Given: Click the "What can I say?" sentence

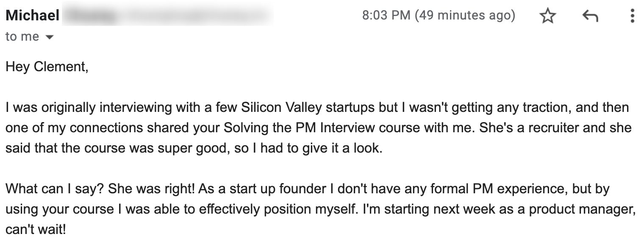Looking at the screenshot, I should 55,189.
